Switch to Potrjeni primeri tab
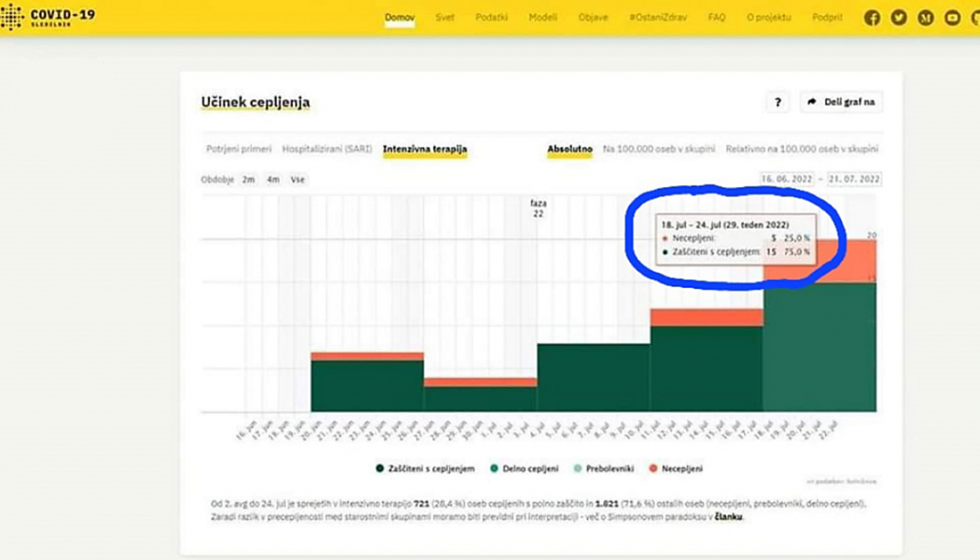 (238, 149)
